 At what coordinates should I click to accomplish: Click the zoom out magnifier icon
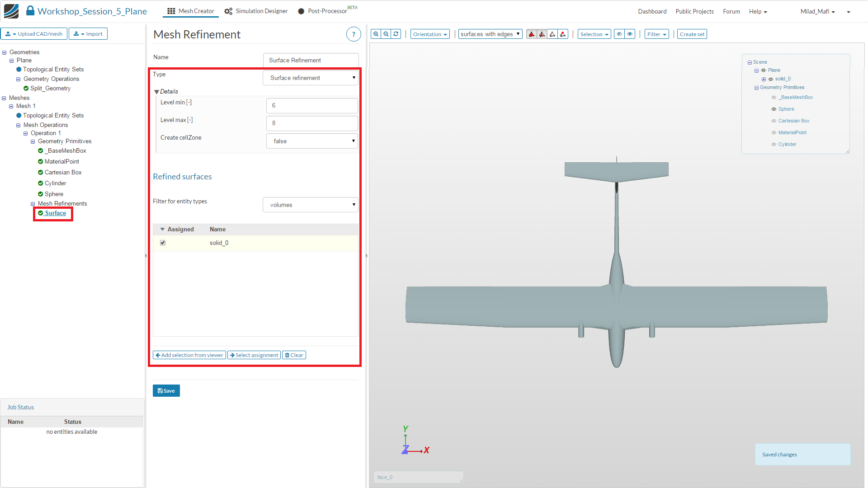[x=386, y=34]
